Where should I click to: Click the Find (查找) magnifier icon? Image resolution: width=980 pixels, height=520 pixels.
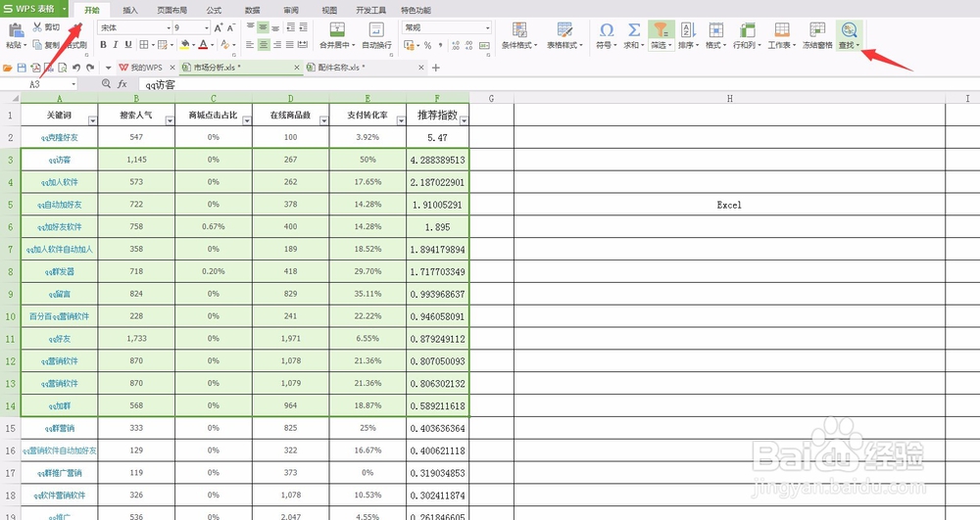click(x=849, y=29)
